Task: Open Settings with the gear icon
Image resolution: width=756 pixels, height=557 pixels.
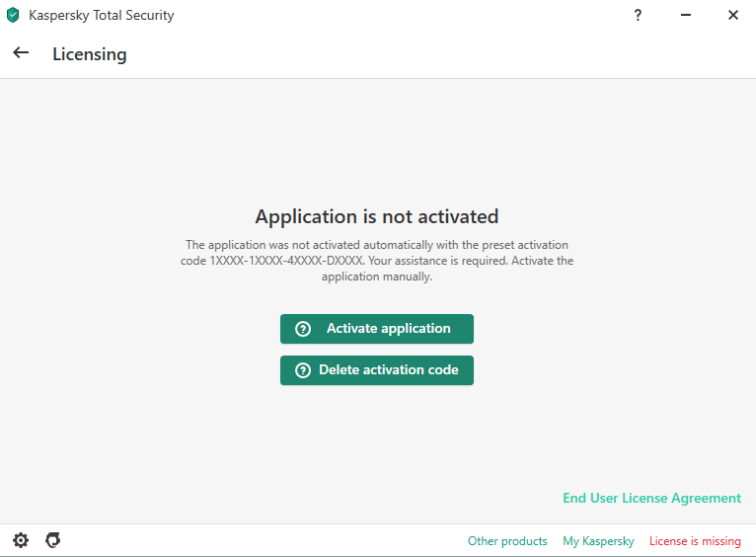Action: click(21, 540)
